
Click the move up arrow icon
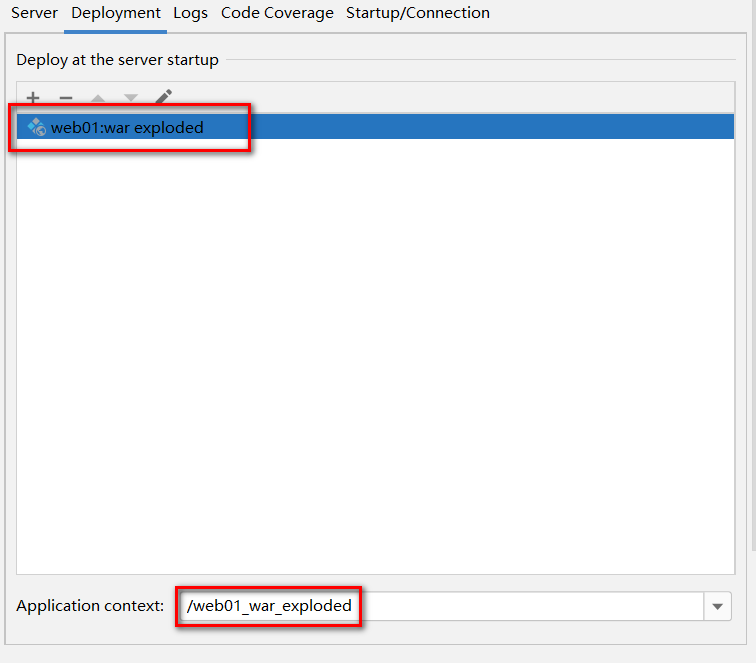point(98,99)
